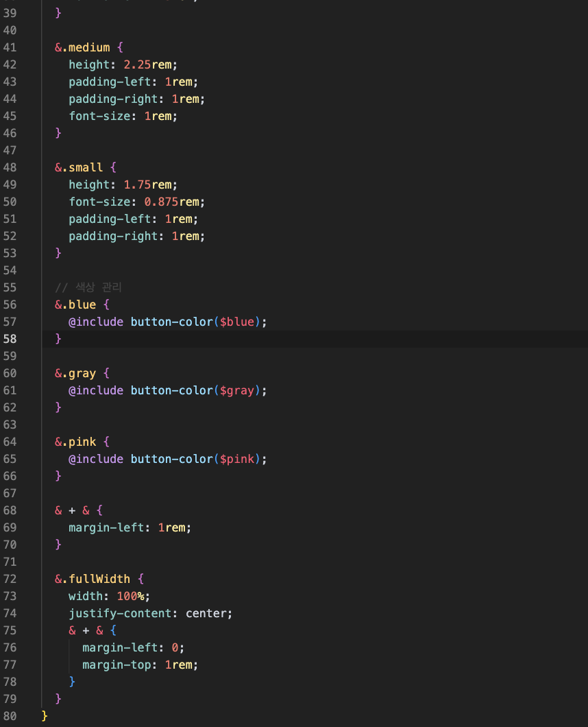Click the '&.gray {' selector
Image resolution: width=588 pixels, height=727 pixels.
pyautogui.click(x=82, y=373)
